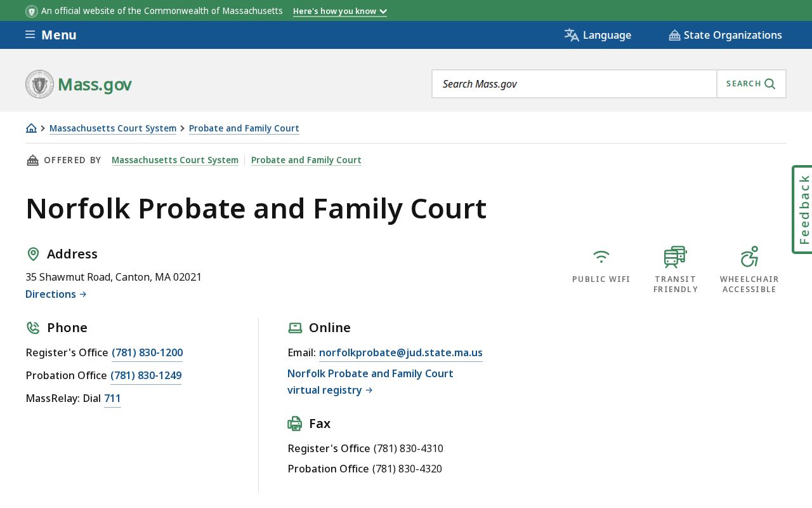Click the Language translate icon

pos(572,35)
